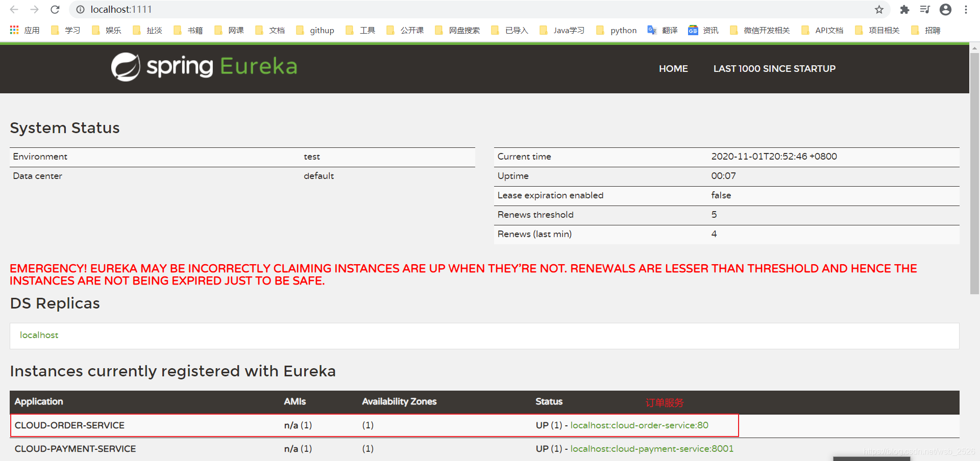Open the 应用 apps grid shortcut
Screen dimensions: 980x461
click(x=24, y=30)
